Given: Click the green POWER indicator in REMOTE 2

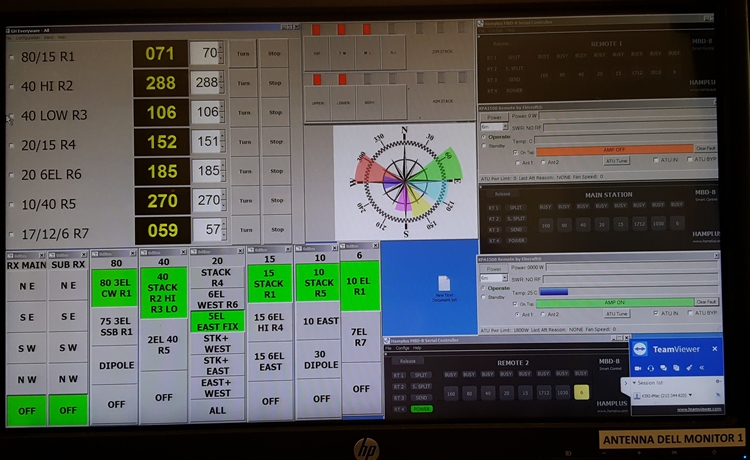Looking at the screenshot, I should pyautogui.click(x=421, y=409).
